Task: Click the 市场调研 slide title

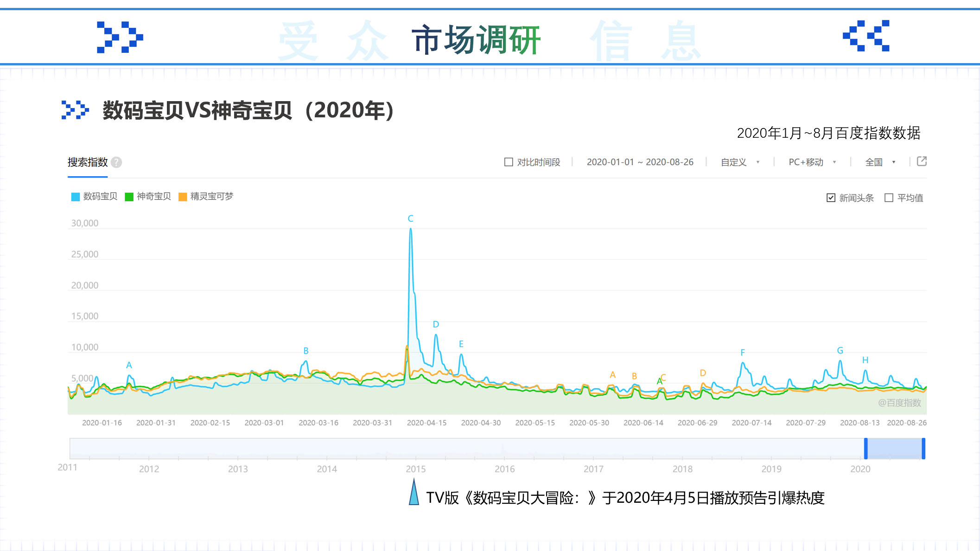Action: click(x=476, y=40)
